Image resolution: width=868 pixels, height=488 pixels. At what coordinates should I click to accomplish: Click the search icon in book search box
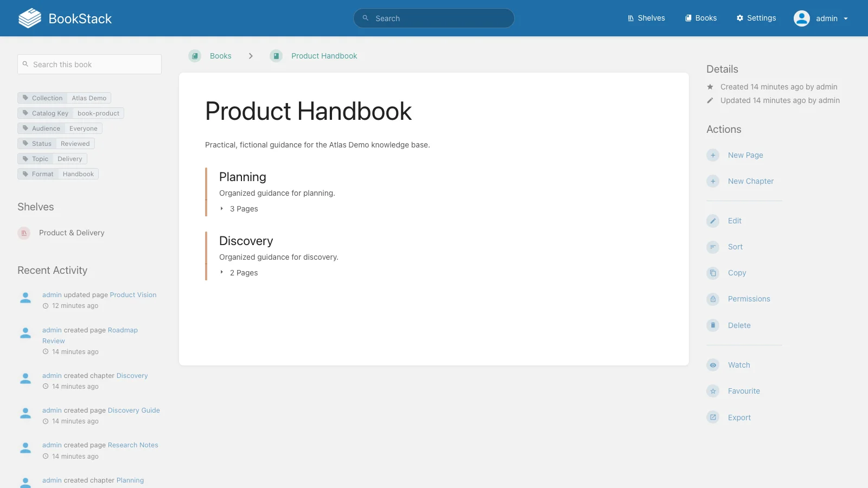[x=25, y=64]
